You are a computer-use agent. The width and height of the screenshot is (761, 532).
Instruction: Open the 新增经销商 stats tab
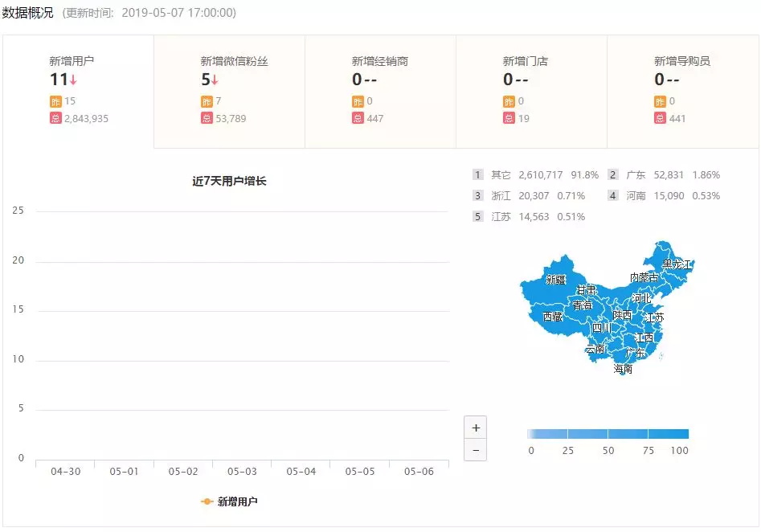[381, 92]
